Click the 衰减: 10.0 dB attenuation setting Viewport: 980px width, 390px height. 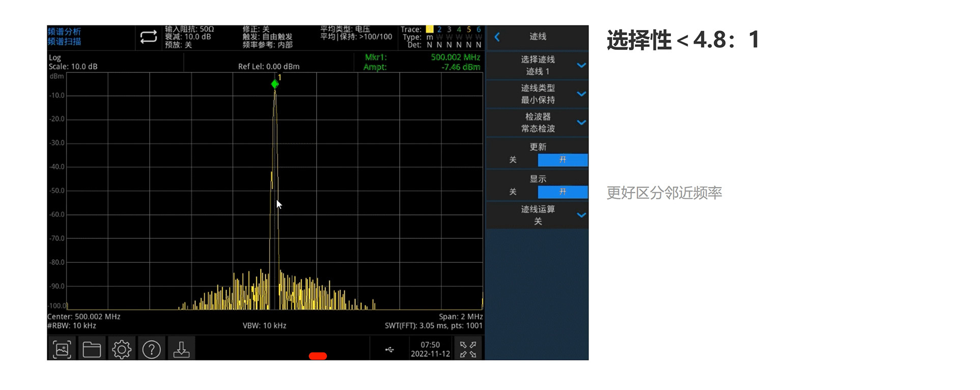188,37
